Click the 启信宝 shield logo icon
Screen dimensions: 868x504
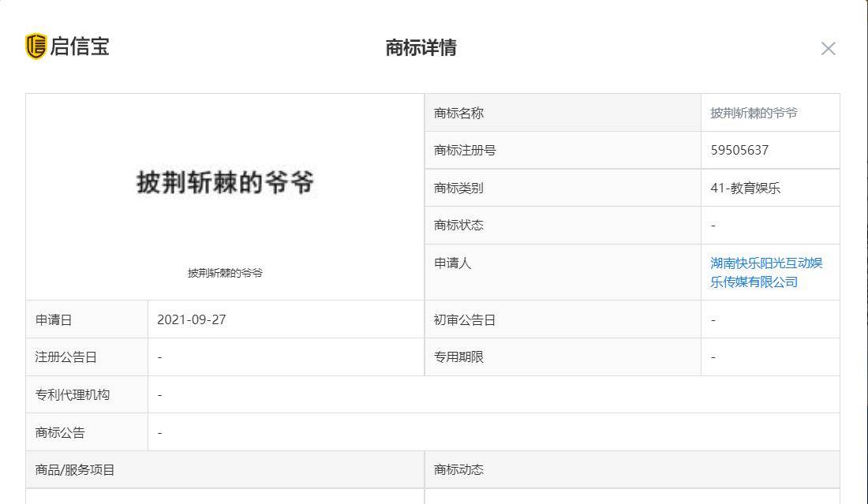36,46
